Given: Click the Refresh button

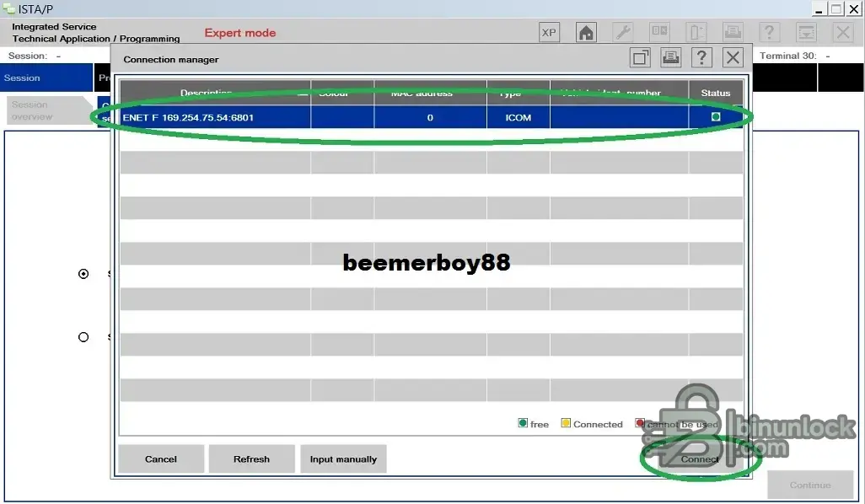Looking at the screenshot, I should point(251,458).
